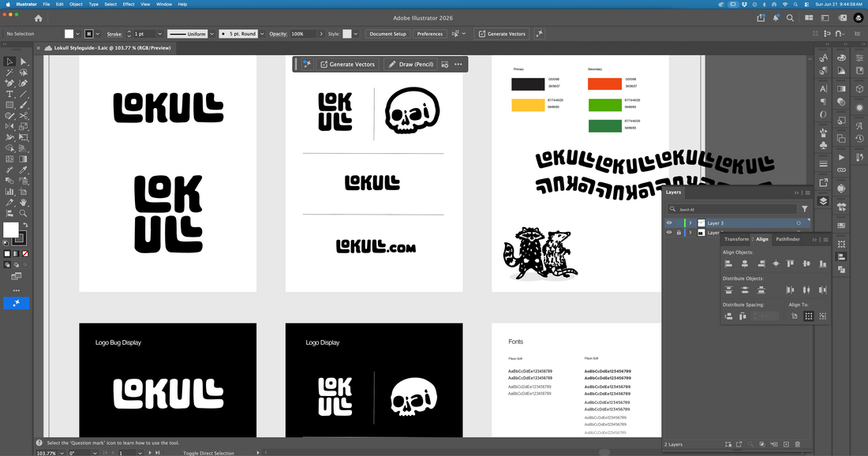Viewport: 868px width, 456px height.
Task: Toggle visibility eye of Layer 3
Action: click(669, 223)
